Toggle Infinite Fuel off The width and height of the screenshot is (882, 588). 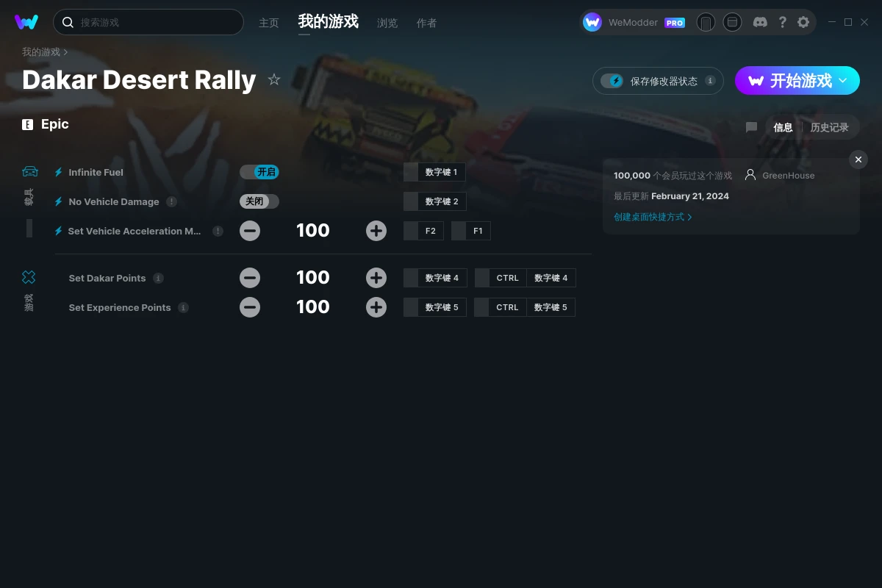259,172
